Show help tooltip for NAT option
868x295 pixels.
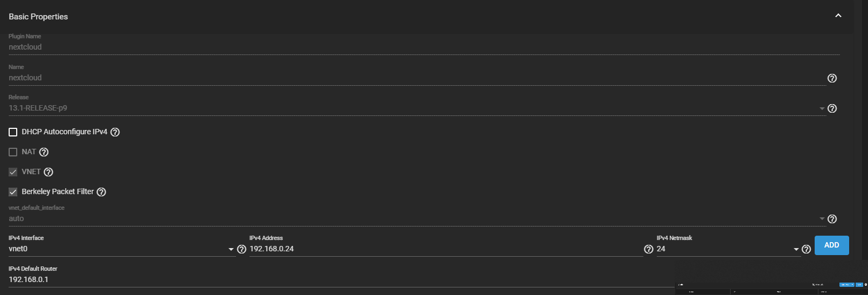point(44,152)
